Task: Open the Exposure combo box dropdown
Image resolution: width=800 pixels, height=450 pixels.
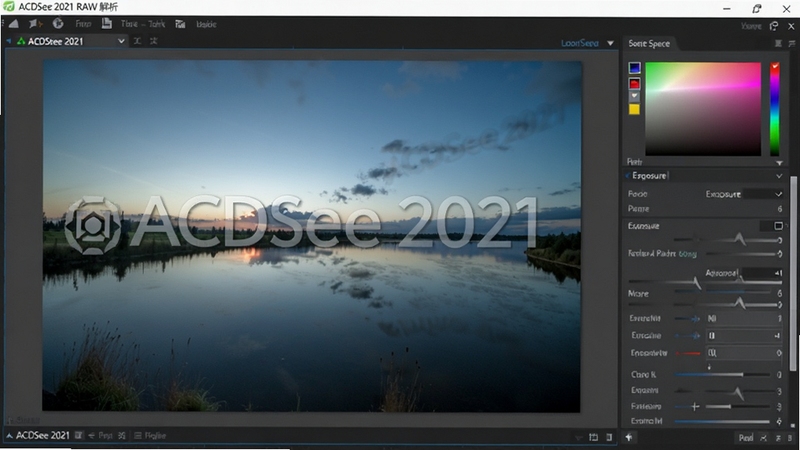Action: [778, 194]
